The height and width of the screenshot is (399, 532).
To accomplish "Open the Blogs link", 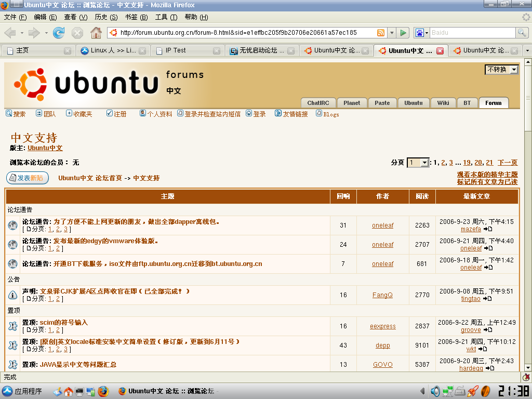I will pos(327,114).
